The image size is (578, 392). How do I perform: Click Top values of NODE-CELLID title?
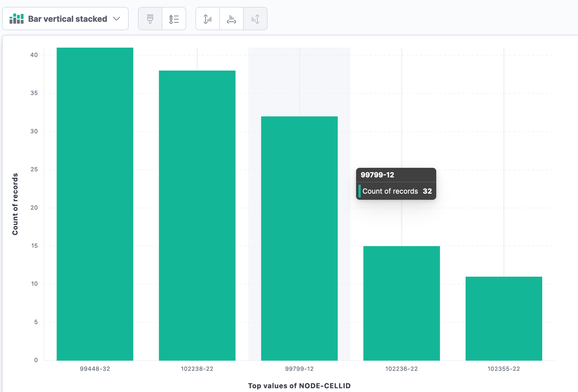tap(299, 386)
